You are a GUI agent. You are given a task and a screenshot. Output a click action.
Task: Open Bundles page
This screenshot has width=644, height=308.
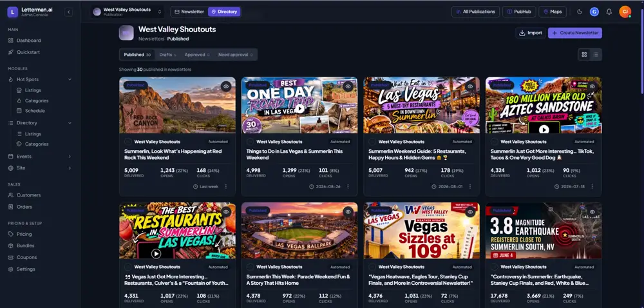click(x=26, y=245)
